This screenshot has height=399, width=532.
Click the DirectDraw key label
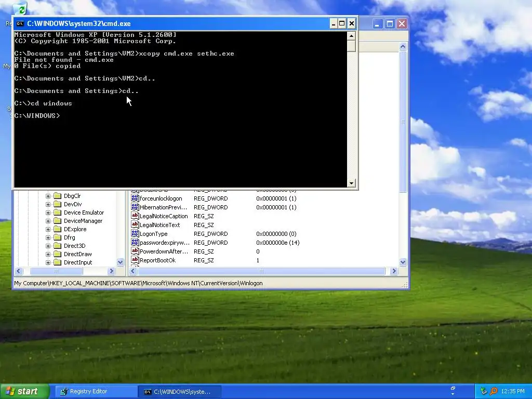(x=78, y=254)
